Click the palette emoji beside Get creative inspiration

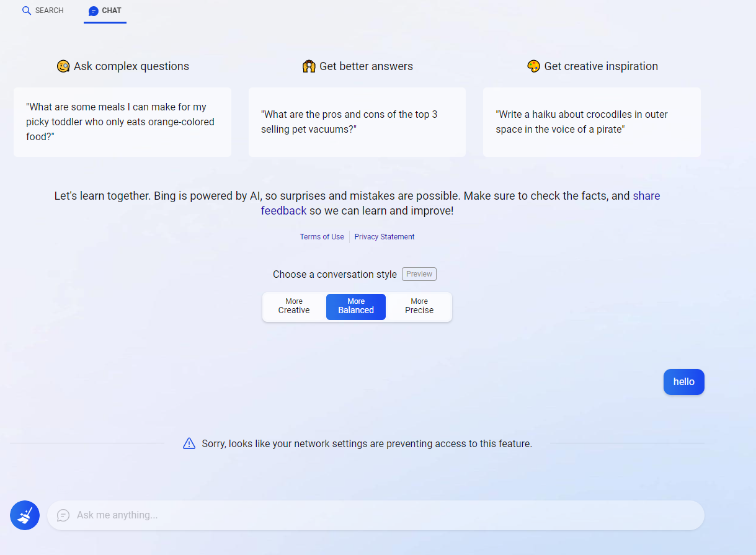[x=533, y=66]
